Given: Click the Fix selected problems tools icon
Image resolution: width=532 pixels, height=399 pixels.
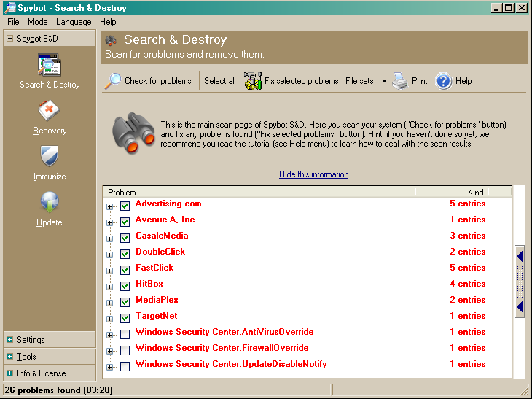Looking at the screenshot, I should [253, 81].
